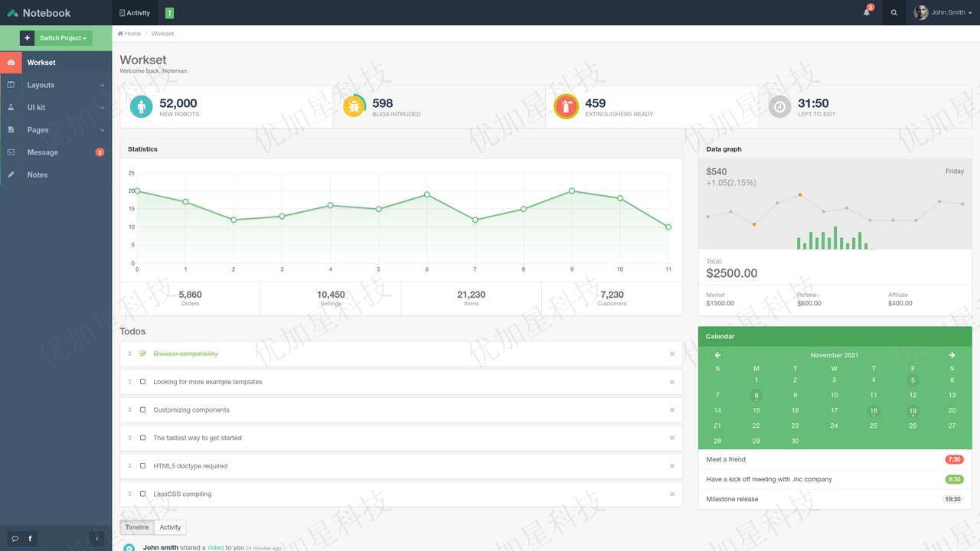The width and height of the screenshot is (980, 551).
Task: Expand the Layouts sidebar menu
Action: [56, 85]
